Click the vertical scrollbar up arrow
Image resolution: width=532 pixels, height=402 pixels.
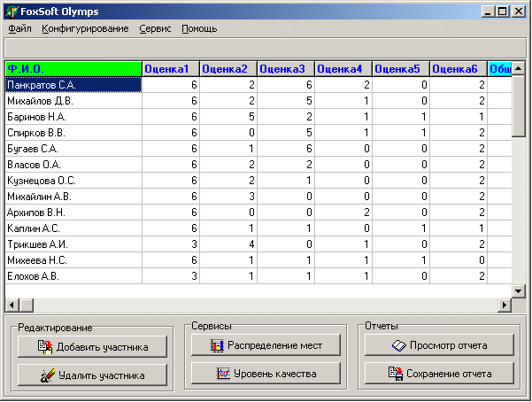(518, 68)
